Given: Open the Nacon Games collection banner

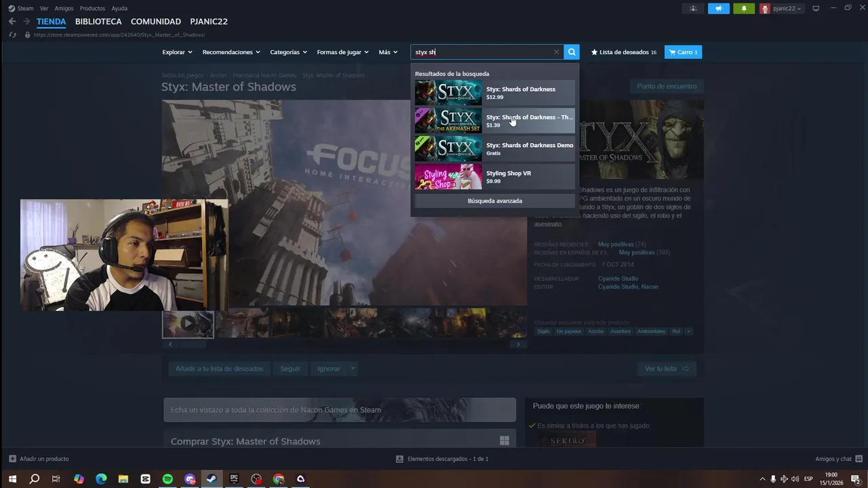Looking at the screenshot, I should coord(340,410).
